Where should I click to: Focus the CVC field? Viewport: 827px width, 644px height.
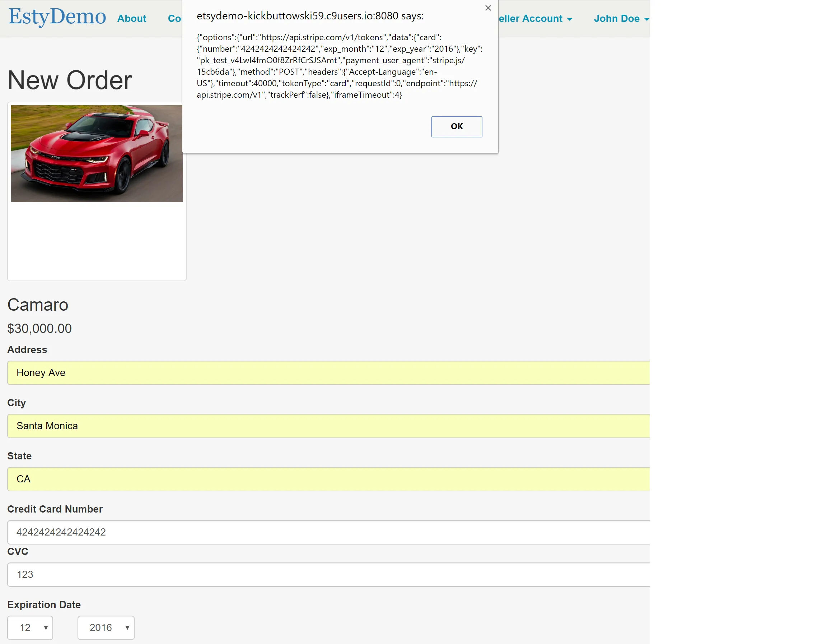328,574
